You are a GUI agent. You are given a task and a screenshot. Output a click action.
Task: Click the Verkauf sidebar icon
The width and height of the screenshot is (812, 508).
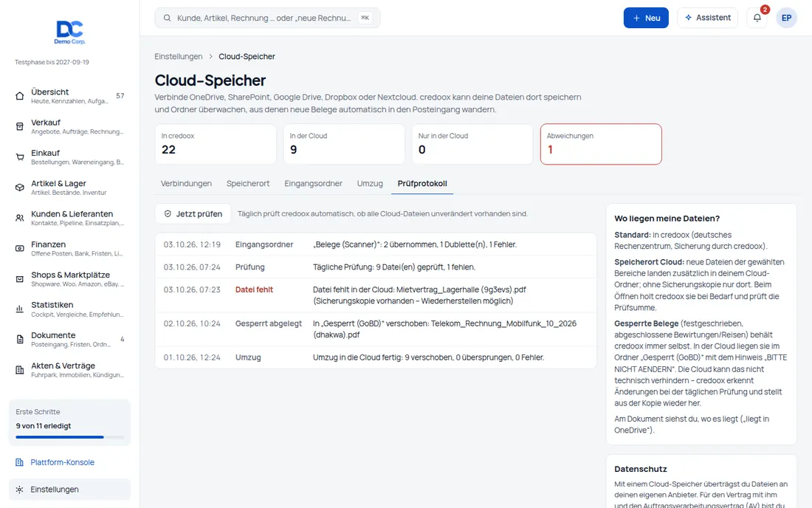20,126
